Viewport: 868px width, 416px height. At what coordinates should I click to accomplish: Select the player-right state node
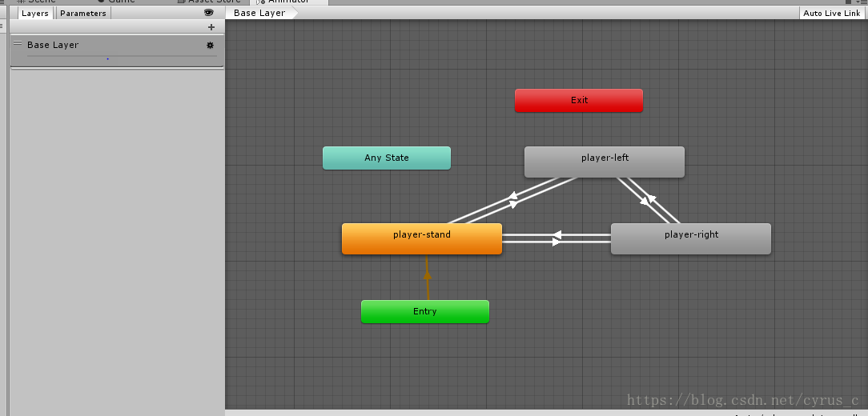point(691,239)
